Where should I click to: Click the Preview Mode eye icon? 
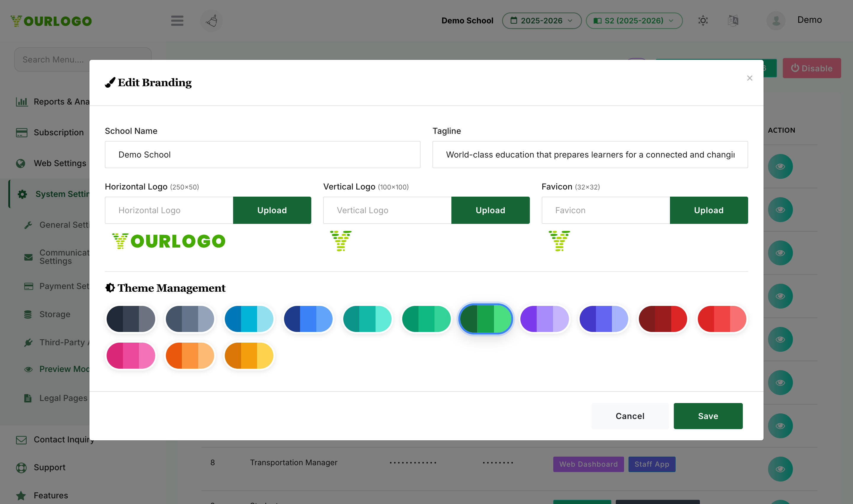pyautogui.click(x=28, y=369)
